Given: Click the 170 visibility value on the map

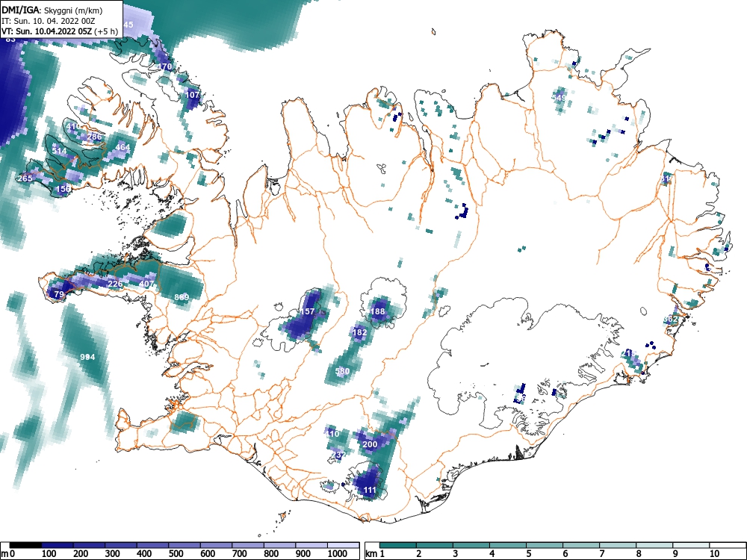Looking at the screenshot, I should (165, 66).
